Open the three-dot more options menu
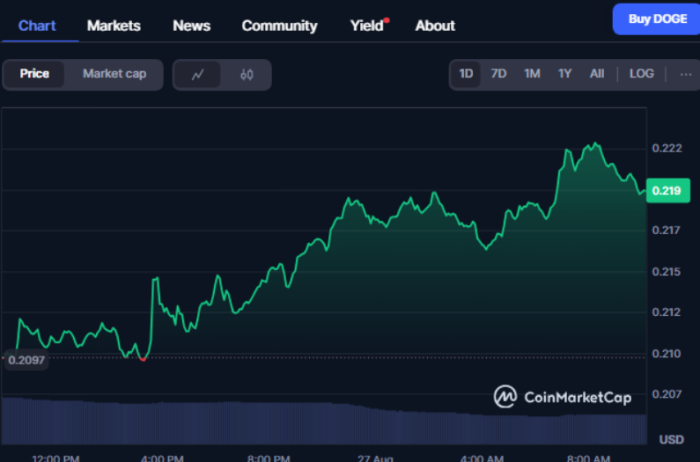The width and height of the screenshot is (700, 462). point(685,74)
